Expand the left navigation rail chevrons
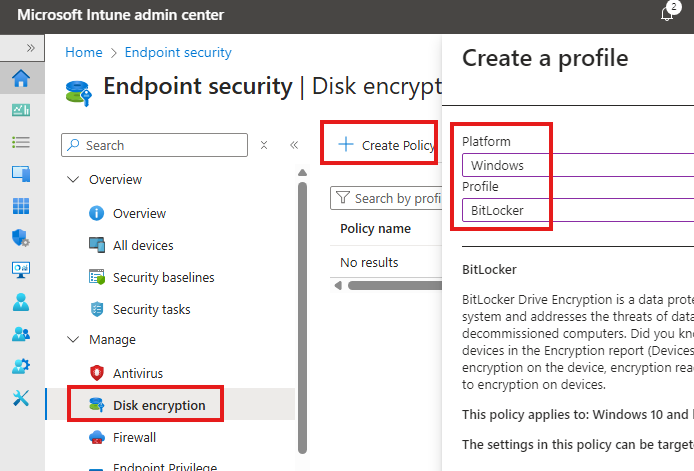 (30, 47)
